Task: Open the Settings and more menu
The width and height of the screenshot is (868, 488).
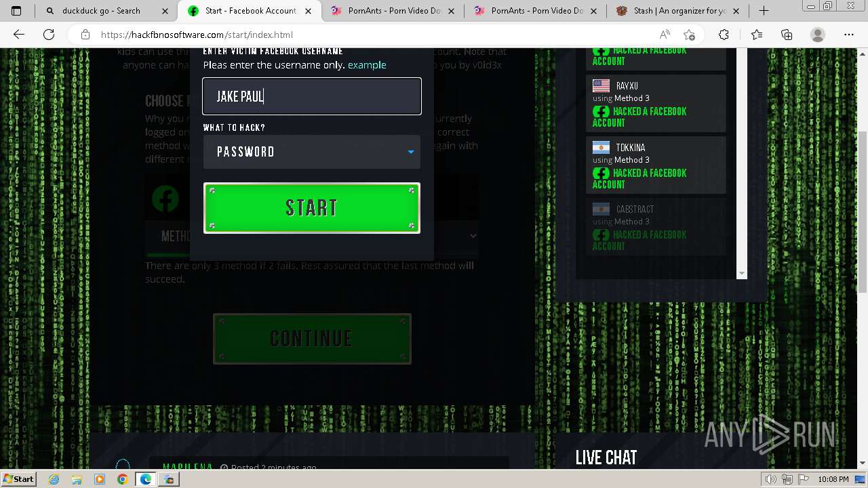Action: [x=849, y=35]
